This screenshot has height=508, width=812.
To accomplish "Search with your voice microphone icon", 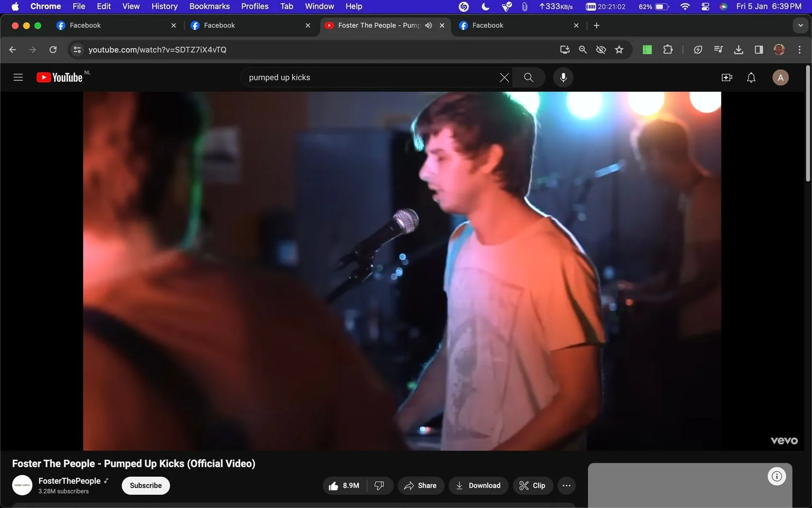I will click(563, 77).
